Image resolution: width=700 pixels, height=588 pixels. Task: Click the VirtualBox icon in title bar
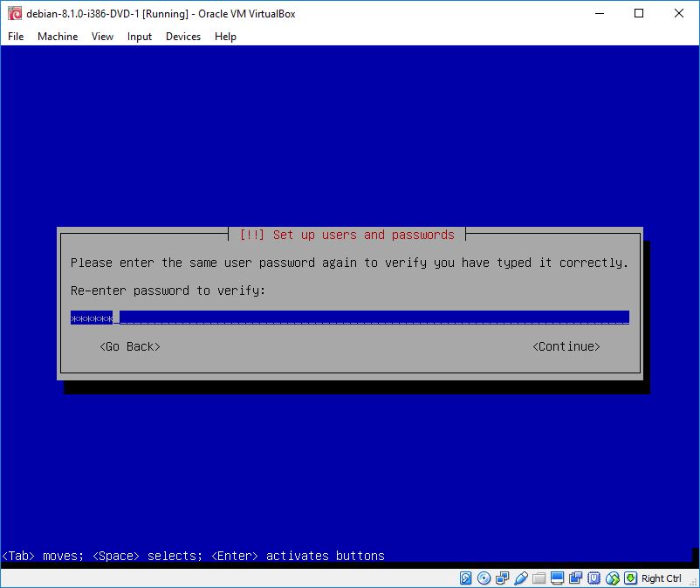[15, 13]
